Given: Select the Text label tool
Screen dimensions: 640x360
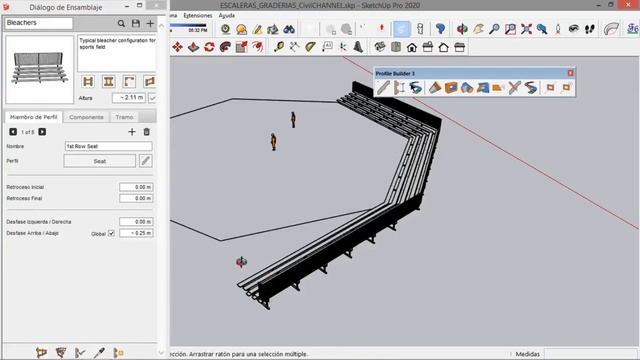Looking at the screenshot, I should pos(327,47).
